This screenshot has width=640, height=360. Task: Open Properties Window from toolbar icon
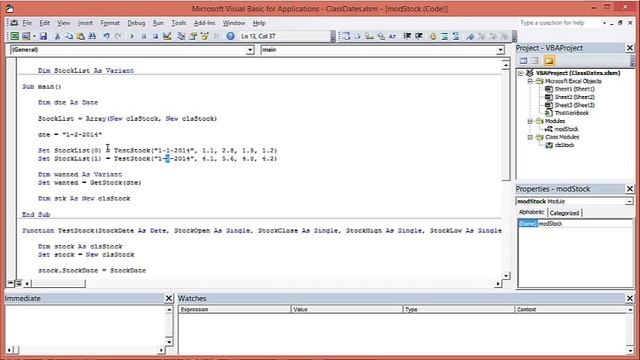point(193,36)
